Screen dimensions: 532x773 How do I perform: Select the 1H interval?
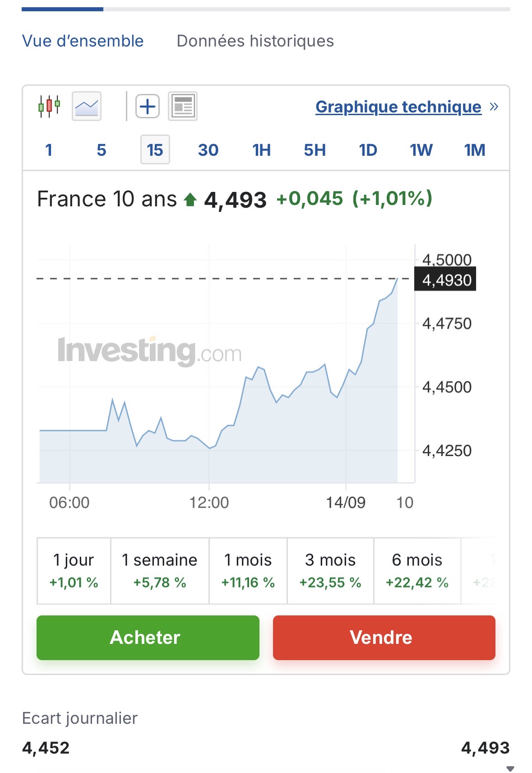coord(261,149)
